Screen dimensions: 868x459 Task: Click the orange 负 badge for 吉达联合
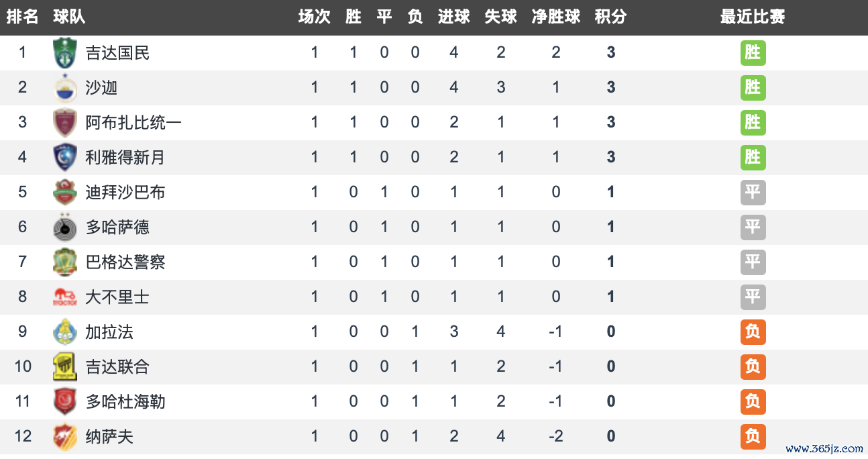tap(753, 367)
